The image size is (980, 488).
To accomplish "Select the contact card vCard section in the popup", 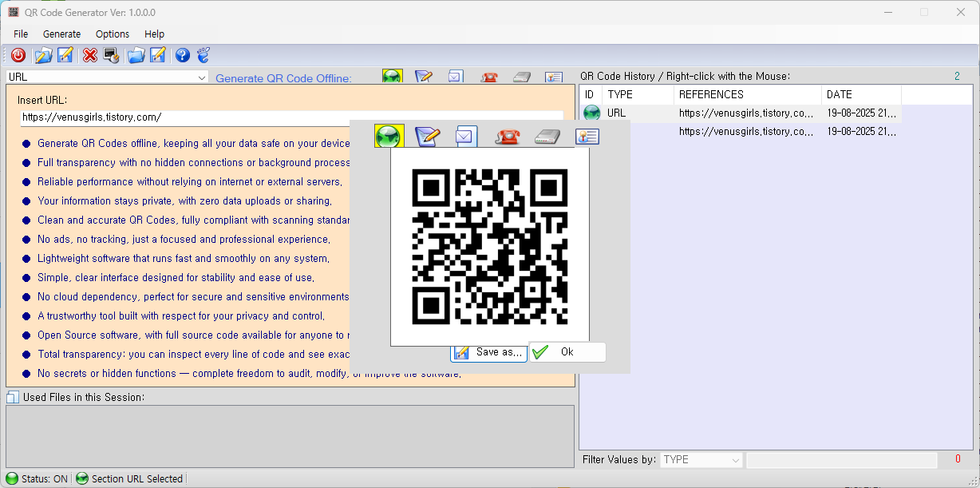I will [587, 137].
